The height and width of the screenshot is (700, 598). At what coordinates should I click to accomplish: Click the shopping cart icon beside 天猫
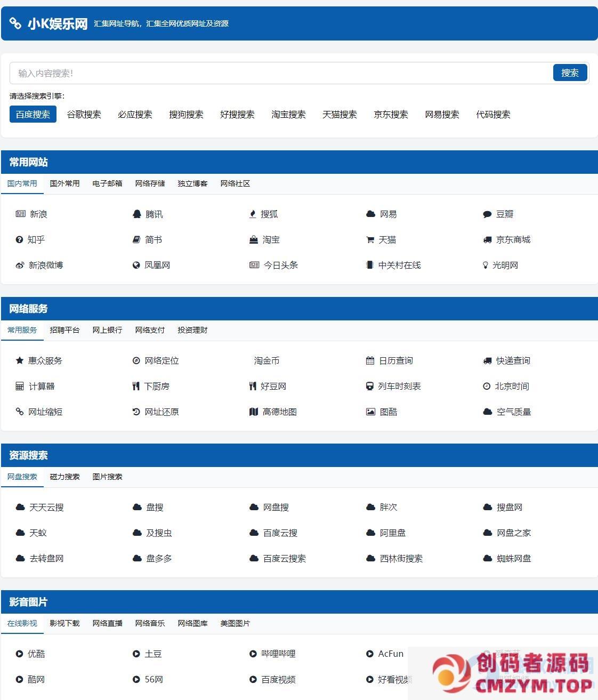tap(370, 240)
